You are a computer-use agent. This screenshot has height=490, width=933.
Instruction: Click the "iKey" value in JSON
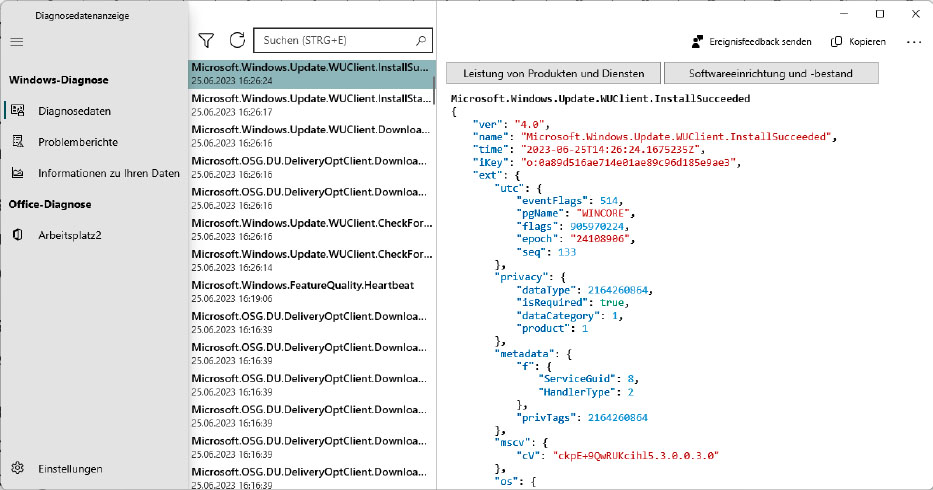(x=628, y=162)
